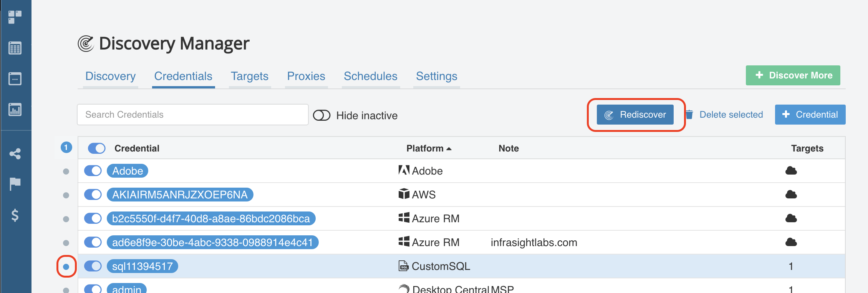Click the infrasightlabs.com note text
Image resolution: width=868 pixels, height=293 pixels.
tap(534, 243)
